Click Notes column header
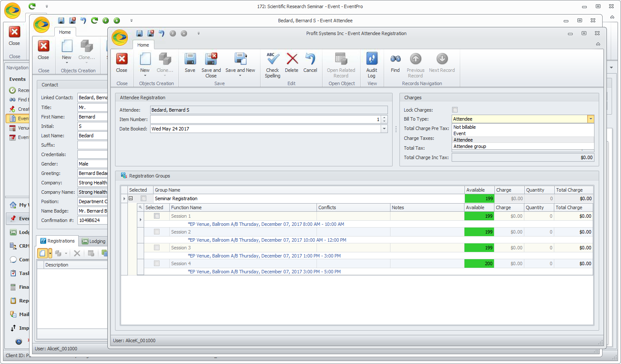621x364 pixels. [427, 207]
